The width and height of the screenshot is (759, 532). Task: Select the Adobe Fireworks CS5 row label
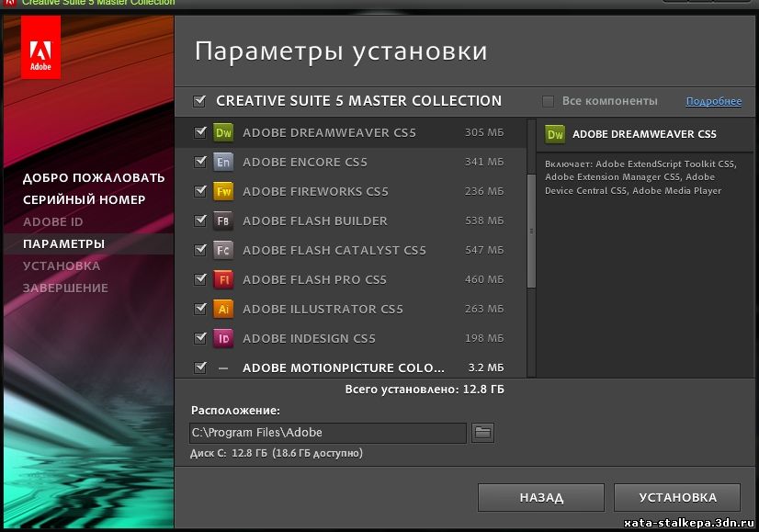click(315, 191)
